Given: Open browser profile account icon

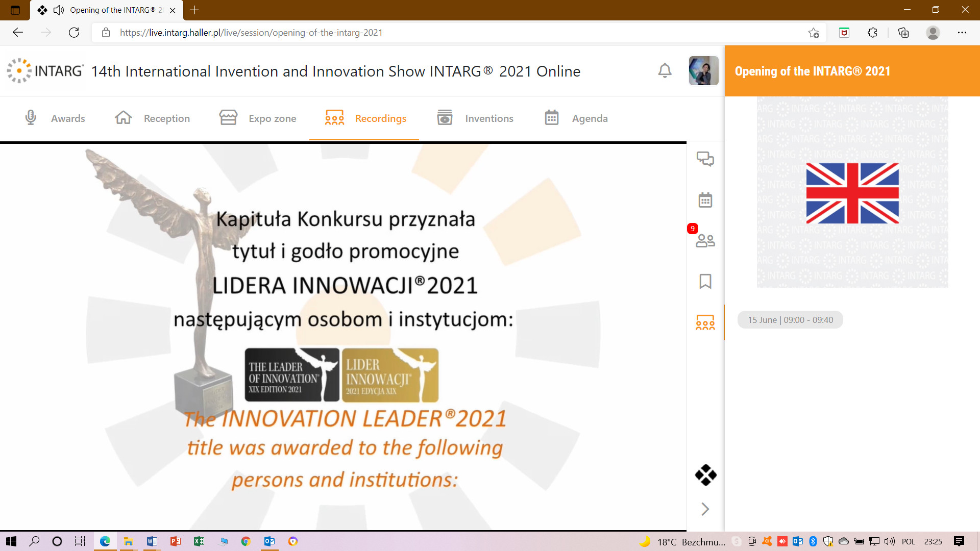Looking at the screenshot, I should [x=933, y=33].
